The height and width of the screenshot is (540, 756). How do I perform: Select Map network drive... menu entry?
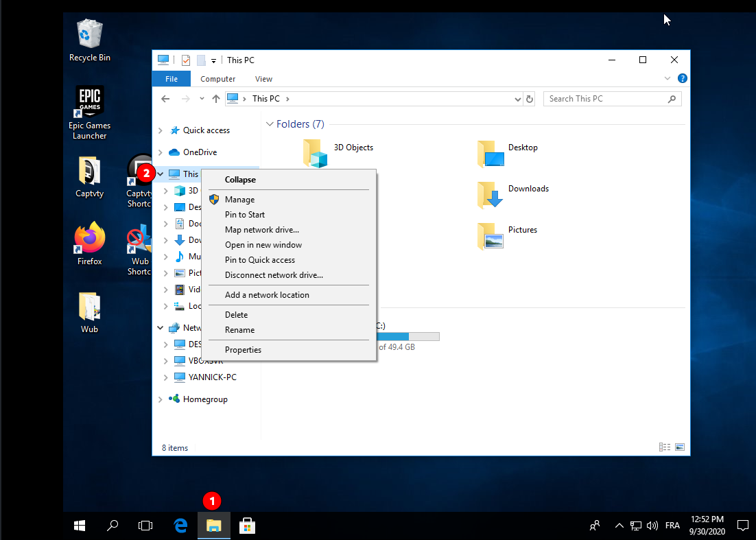tap(261, 230)
